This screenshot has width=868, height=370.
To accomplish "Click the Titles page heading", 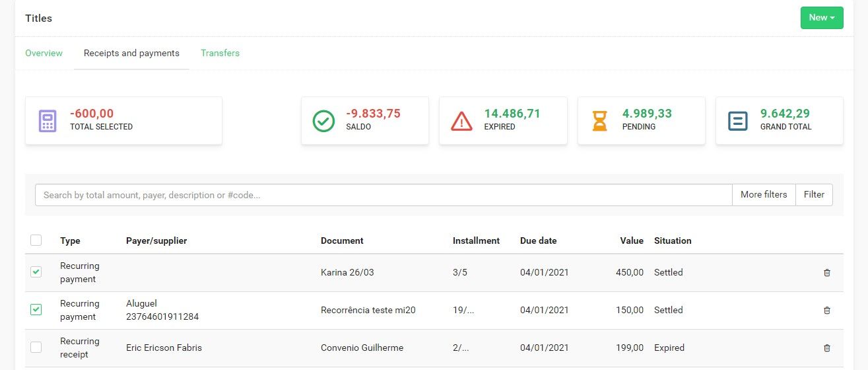I will 39,18.
